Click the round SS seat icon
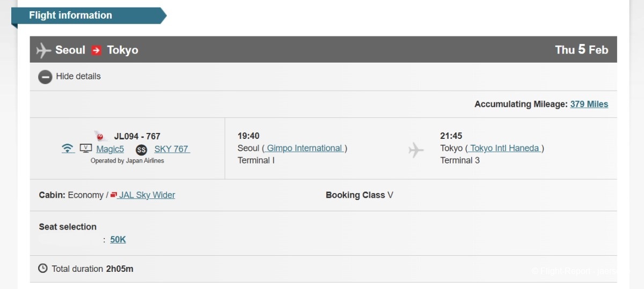This screenshot has width=644, height=289. 141,150
